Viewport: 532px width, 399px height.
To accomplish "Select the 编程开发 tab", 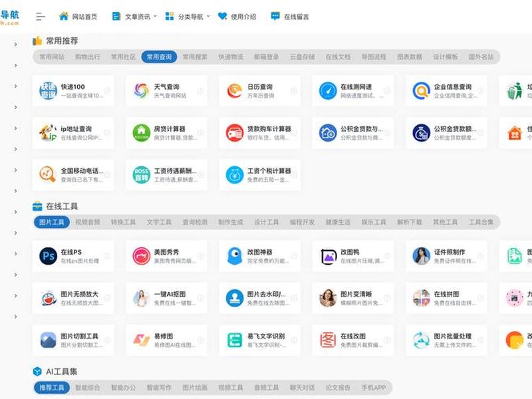I will 302,222.
